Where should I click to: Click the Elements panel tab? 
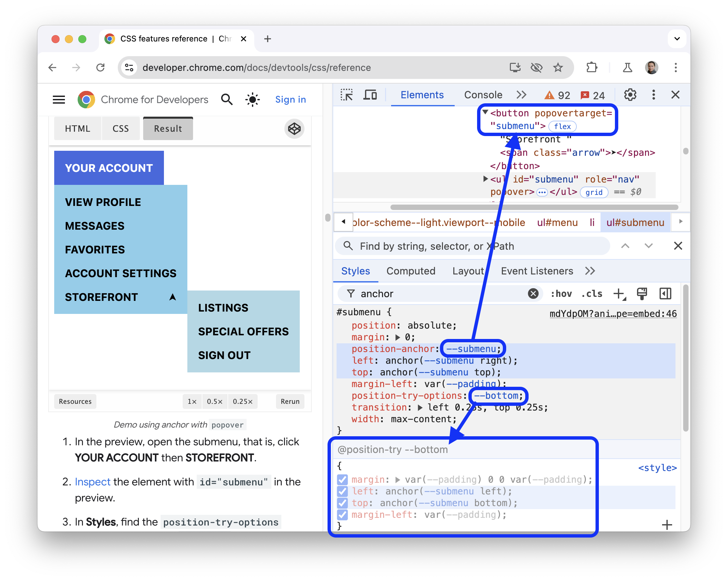[x=421, y=96]
